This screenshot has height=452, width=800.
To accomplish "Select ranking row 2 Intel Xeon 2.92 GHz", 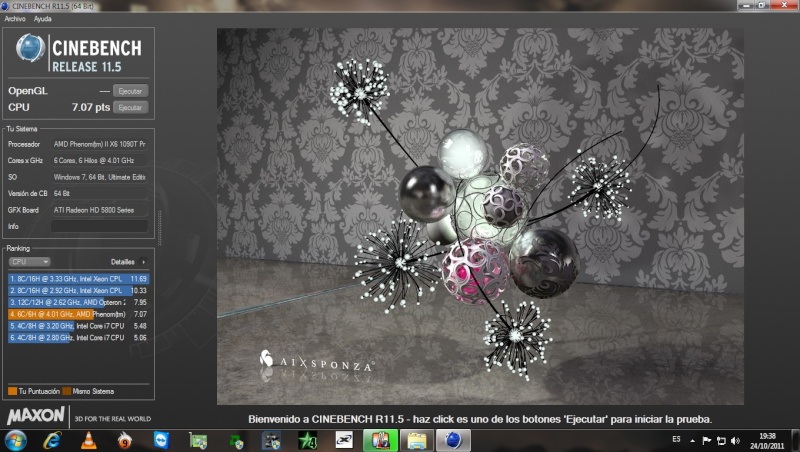I will click(x=79, y=290).
